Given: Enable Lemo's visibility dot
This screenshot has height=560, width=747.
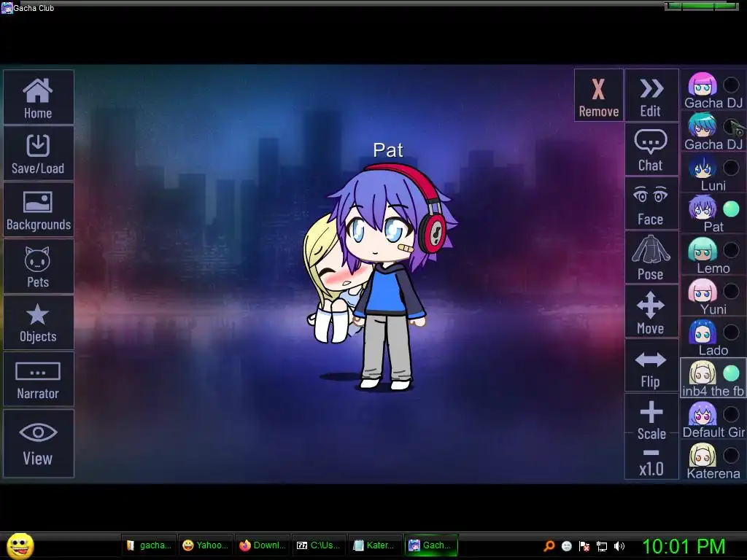Looking at the screenshot, I should 731,250.
